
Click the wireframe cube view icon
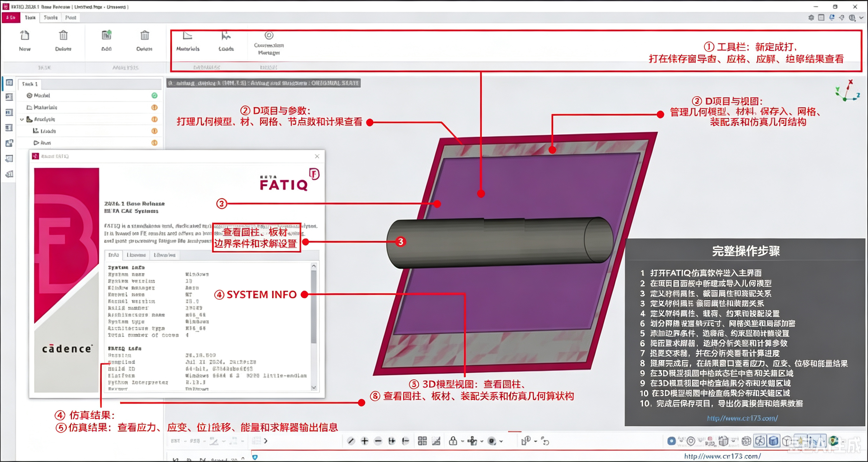coord(787,441)
